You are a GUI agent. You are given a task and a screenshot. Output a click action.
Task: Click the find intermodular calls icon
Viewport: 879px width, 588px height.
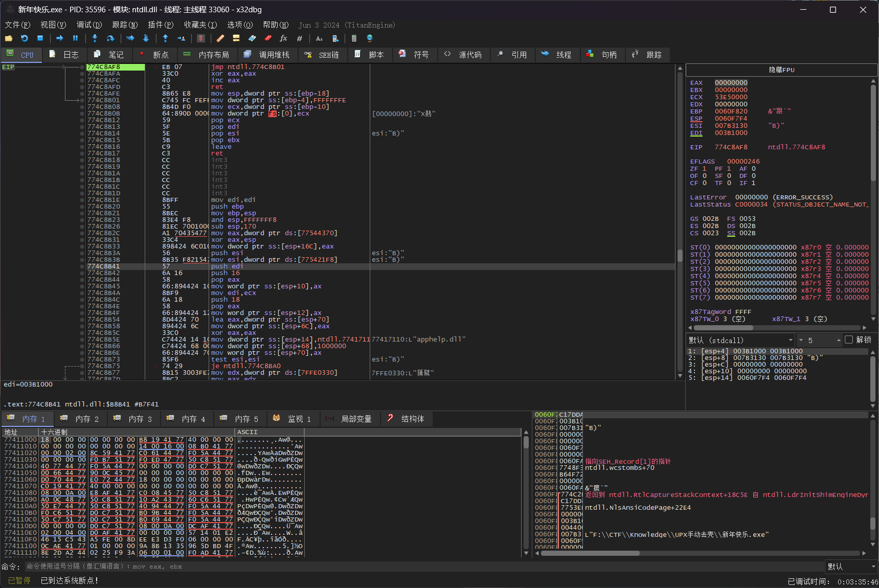click(335, 38)
